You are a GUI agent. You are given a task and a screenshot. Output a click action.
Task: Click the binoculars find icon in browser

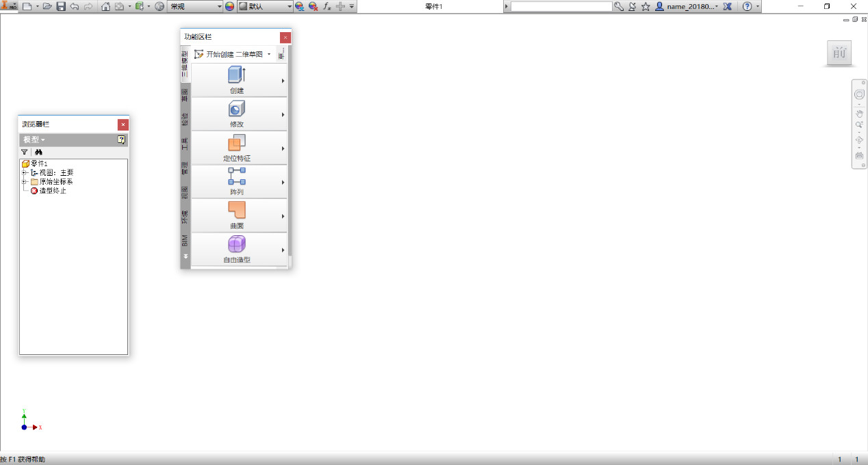pyautogui.click(x=38, y=152)
